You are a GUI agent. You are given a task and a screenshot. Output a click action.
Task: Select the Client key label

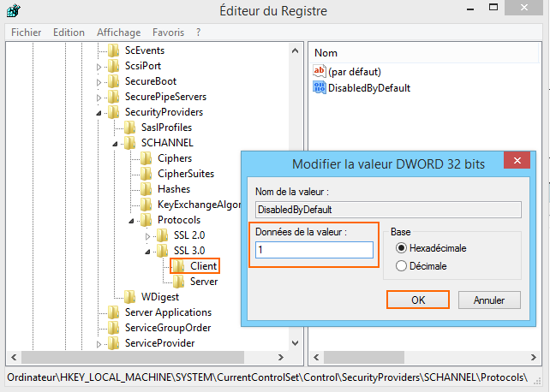click(203, 266)
